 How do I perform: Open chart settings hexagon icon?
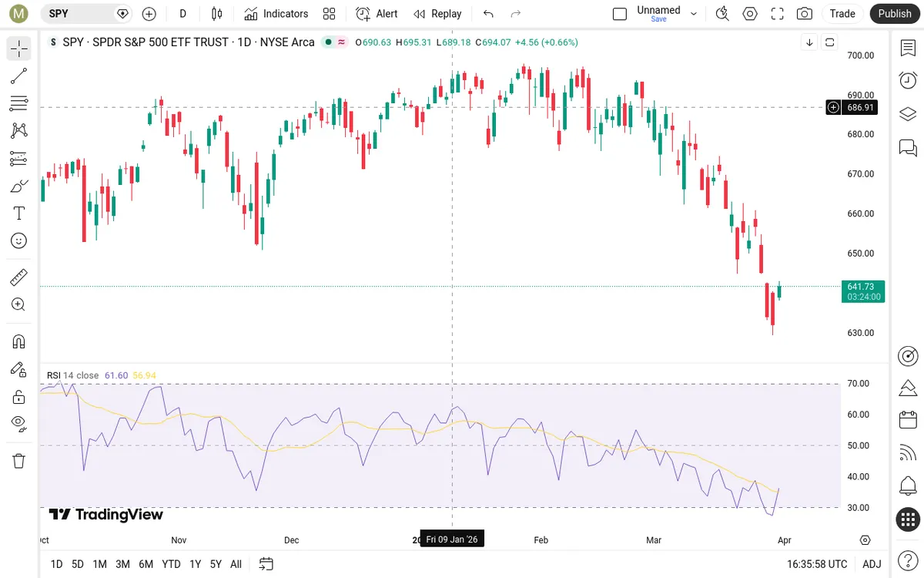coord(750,14)
